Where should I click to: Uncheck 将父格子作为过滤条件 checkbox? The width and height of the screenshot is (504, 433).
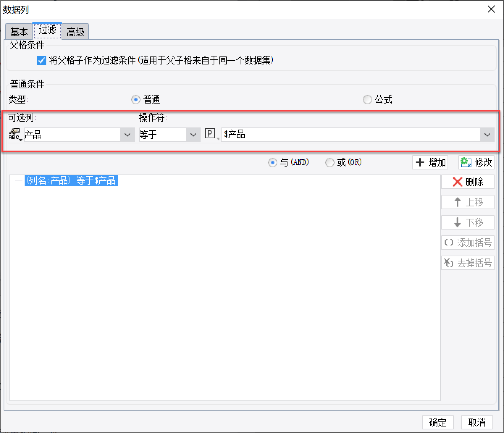42,60
